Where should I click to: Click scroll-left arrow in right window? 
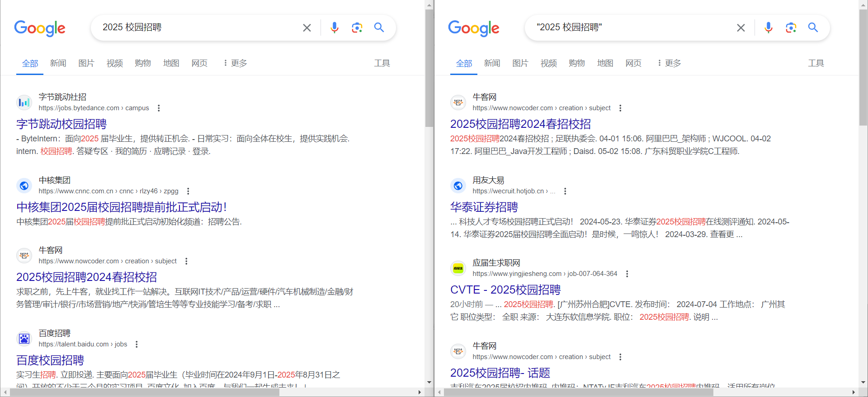[x=439, y=392]
